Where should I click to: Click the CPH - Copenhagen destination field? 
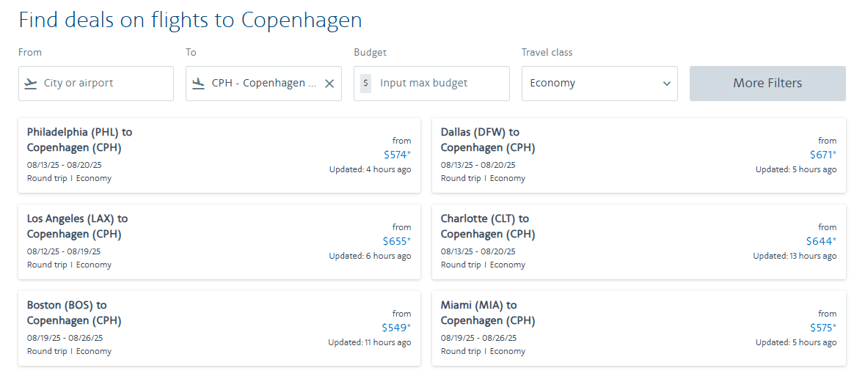coord(263,84)
